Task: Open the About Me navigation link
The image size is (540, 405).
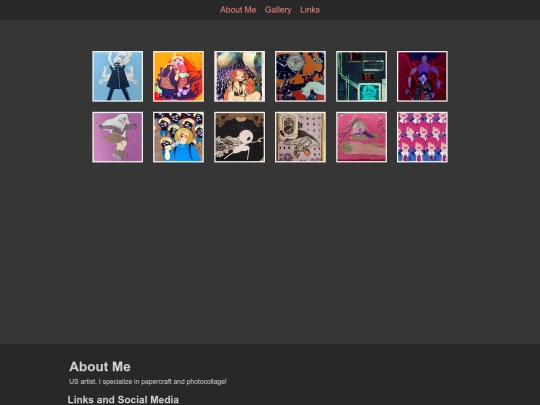Action: pyautogui.click(x=238, y=10)
